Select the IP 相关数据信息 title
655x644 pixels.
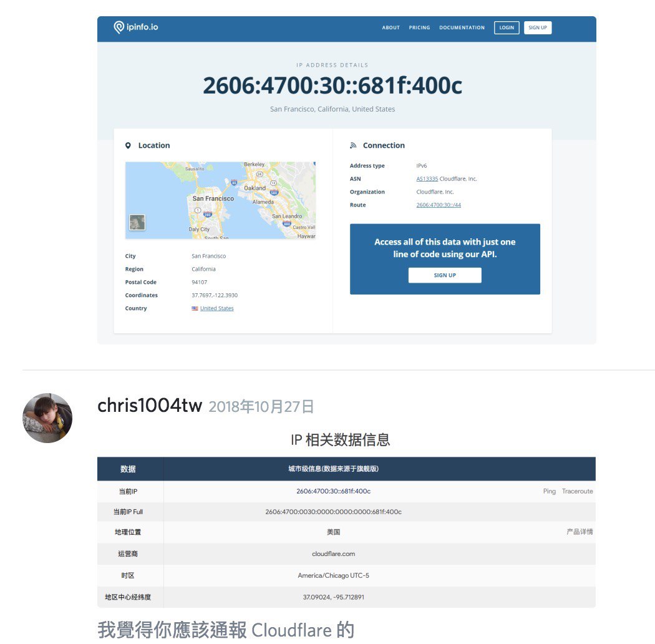click(341, 440)
